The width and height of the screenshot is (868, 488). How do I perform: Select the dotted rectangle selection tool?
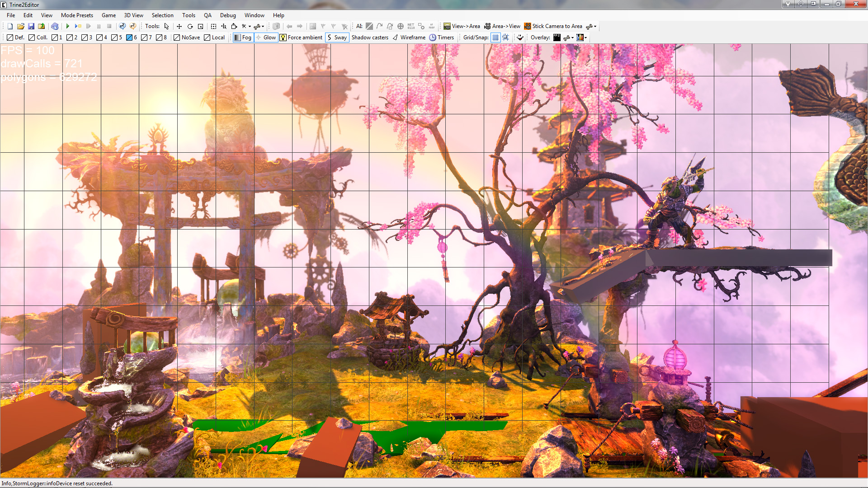click(x=213, y=26)
